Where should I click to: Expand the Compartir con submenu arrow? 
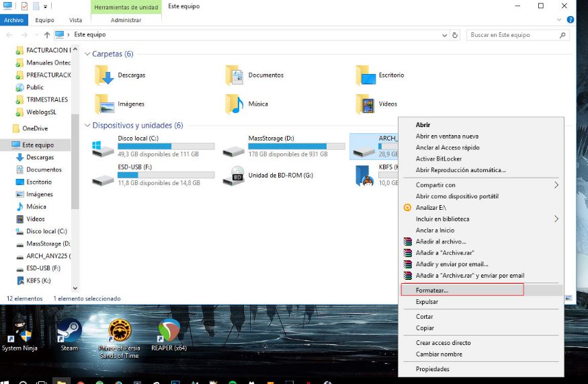point(556,185)
